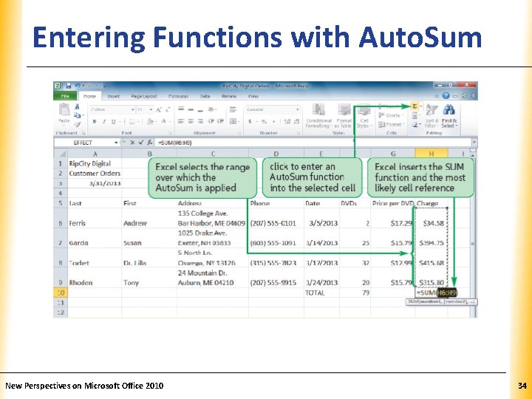Viewport: 532px width, 399px height.
Task: Toggle Align Text Right
Action: [200, 121]
